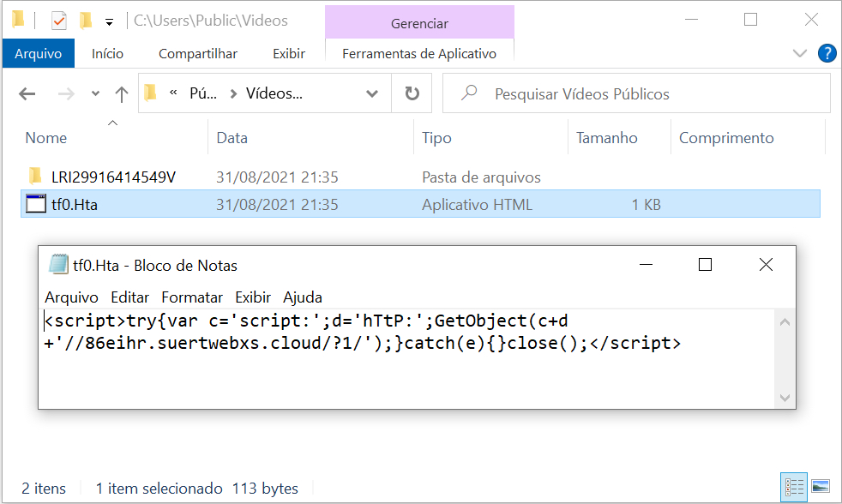Select the tf0.Hta file name
842x504 pixels.
[74, 205]
